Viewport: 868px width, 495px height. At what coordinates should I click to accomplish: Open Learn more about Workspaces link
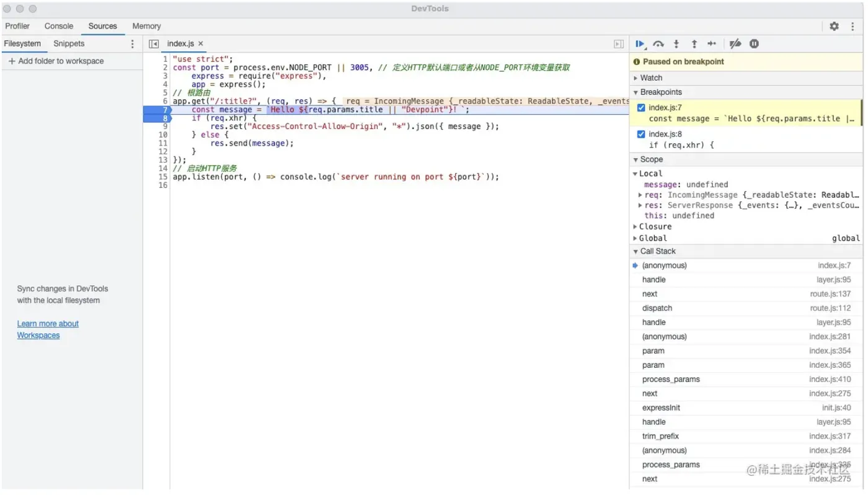48,330
